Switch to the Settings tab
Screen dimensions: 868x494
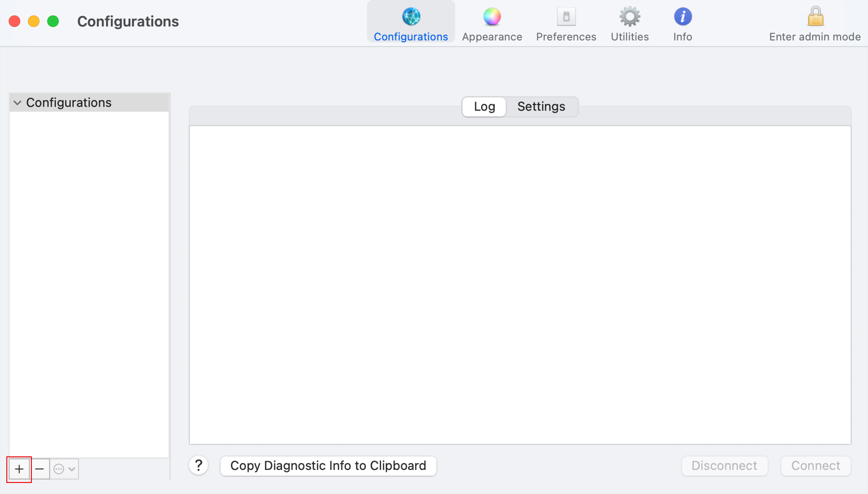click(x=541, y=106)
